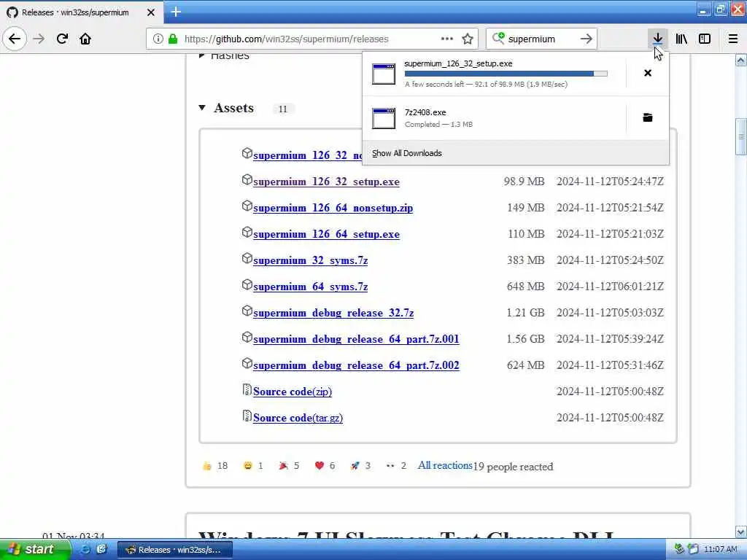Click the 98.9 MB size of supermium_126_32_setup.exe
Image resolution: width=747 pixels, height=560 pixels.
coord(524,182)
